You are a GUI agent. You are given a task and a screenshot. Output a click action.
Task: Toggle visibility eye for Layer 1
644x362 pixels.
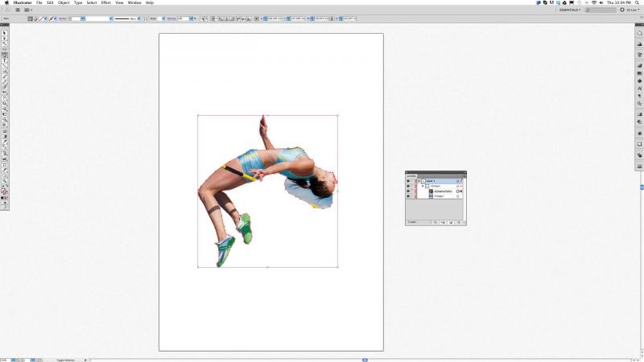(409, 182)
